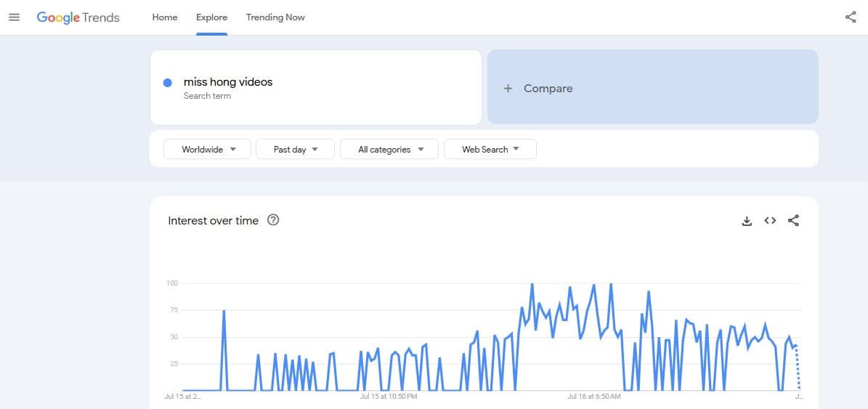Share the Interest over time chart
This screenshot has height=409, width=868.
coord(793,221)
